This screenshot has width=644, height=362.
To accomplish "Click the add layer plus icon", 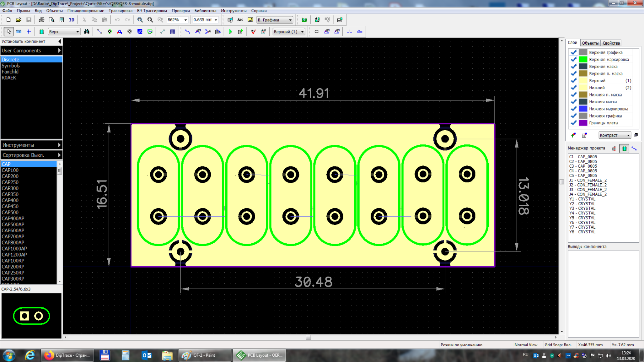I will point(573,135).
